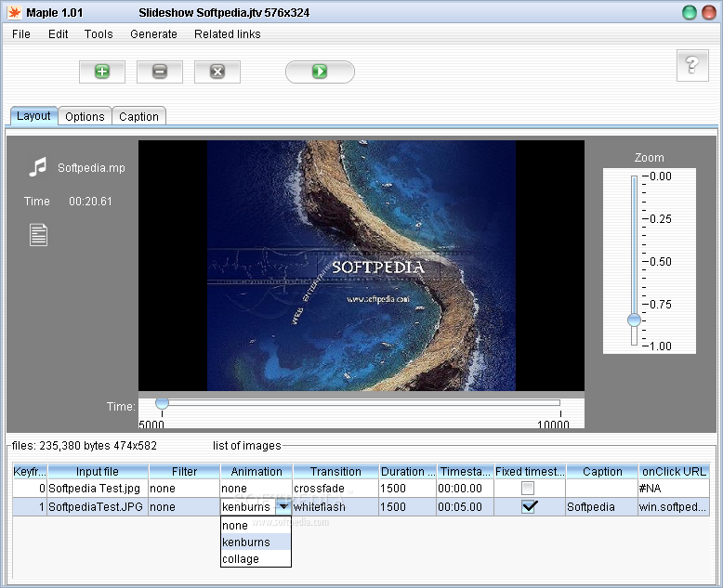Viewport: 723px width, 588px height.
Task: Click the green plus add image button
Action: (102, 72)
